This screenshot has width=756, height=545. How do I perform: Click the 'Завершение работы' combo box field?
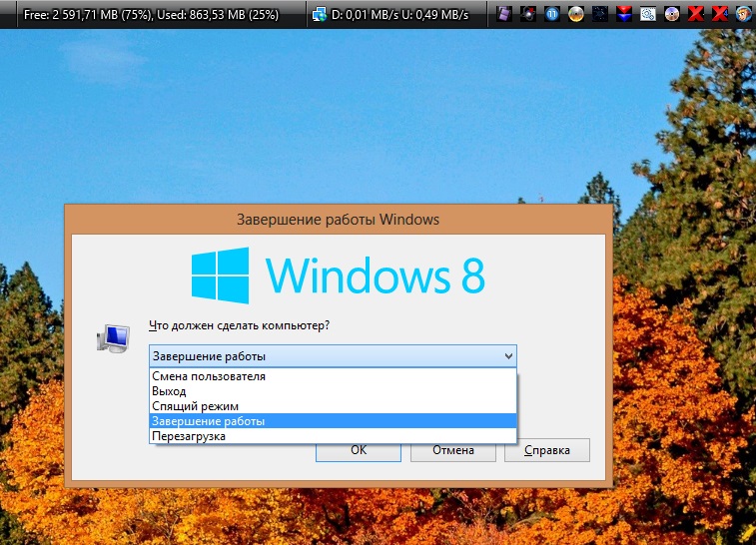tap(333, 356)
